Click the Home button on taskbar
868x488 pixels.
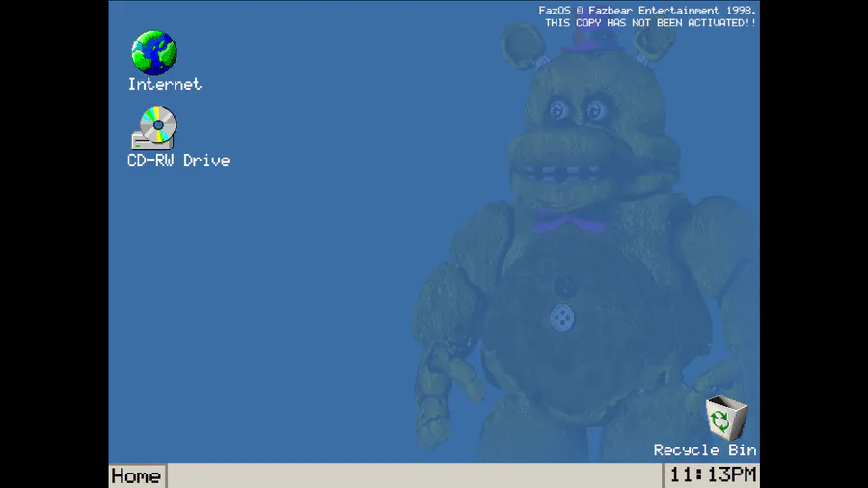pos(137,475)
